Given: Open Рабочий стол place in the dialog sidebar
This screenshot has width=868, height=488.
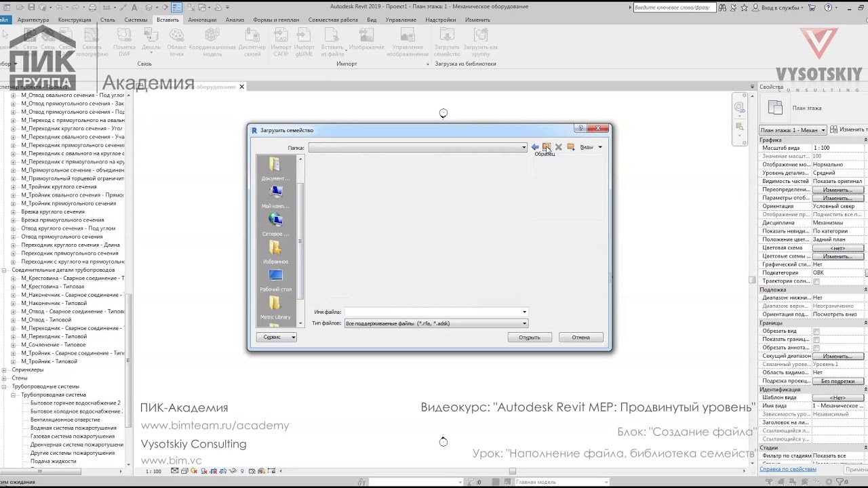Looking at the screenshot, I should 275,280.
